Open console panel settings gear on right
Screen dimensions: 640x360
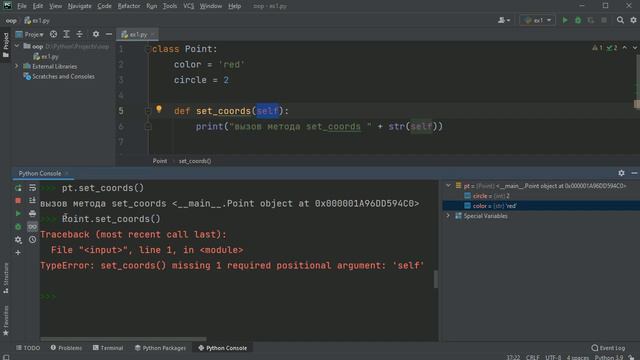pyautogui.click(x=621, y=173)
